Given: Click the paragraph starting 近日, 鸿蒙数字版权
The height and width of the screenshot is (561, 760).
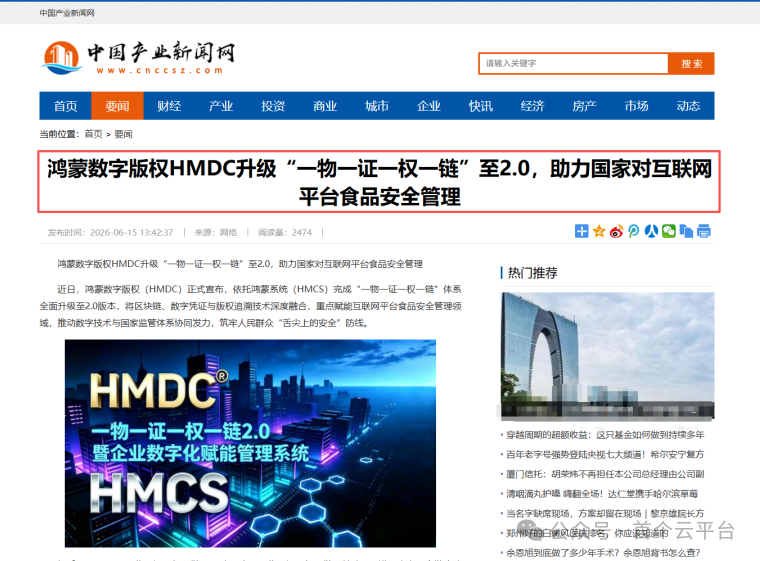Looking at the screenshot, I should pyautogui.click(x=251, y=306).
